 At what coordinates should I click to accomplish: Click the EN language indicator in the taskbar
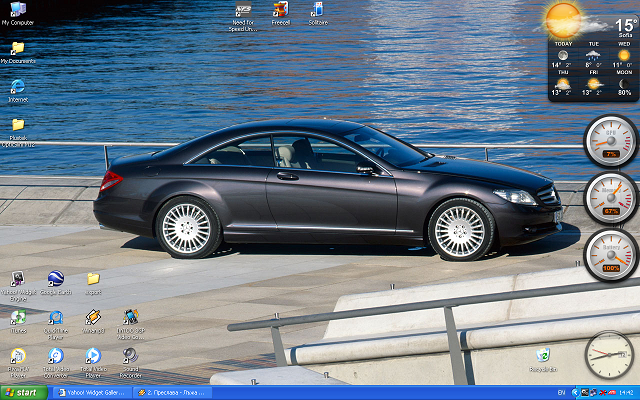click(560, 393)
